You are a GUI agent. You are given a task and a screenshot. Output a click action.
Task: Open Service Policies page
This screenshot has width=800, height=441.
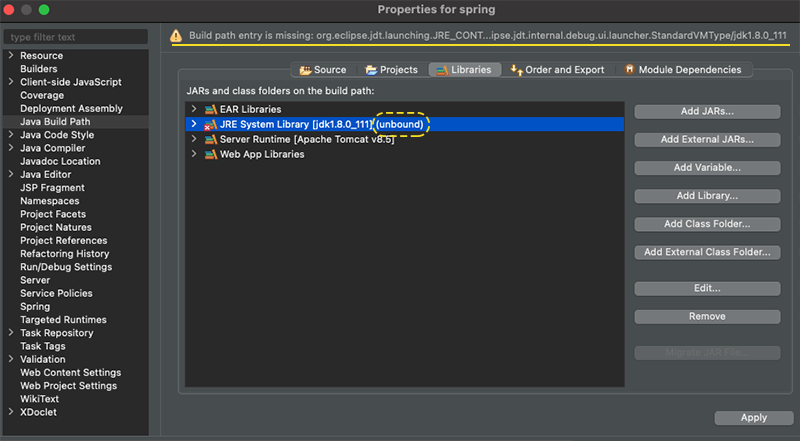point(56,293)
